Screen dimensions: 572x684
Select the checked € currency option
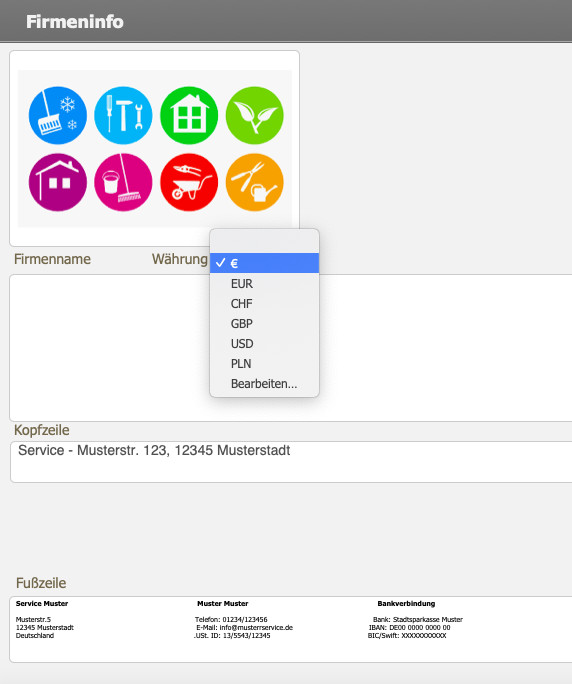pos(264,263)
